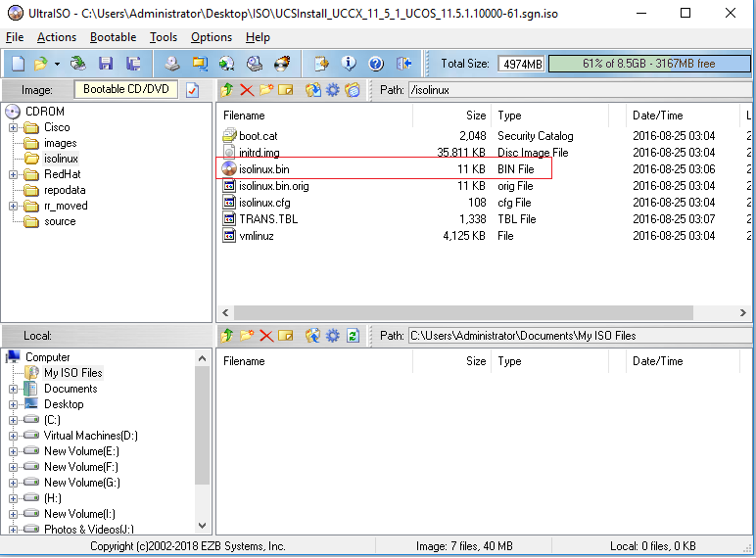The height and width of the screenshot is (558, 756).
Task: Click the checkmark document icon beside Bootable CD/DVD
Action: [x=192, y=90]
